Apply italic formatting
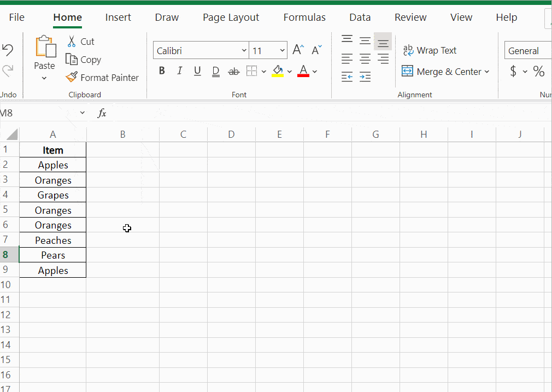Image resolution: width=552 pixels, height=392 pixels. 179,71
